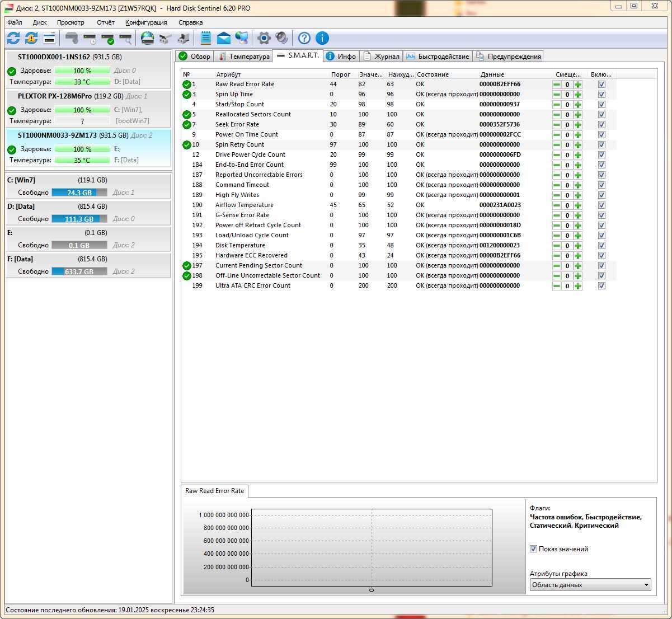Viewport: 672px width, 619px height.
Task: Click the blue info toolbar icon
Action: click(x=322, y=38)
